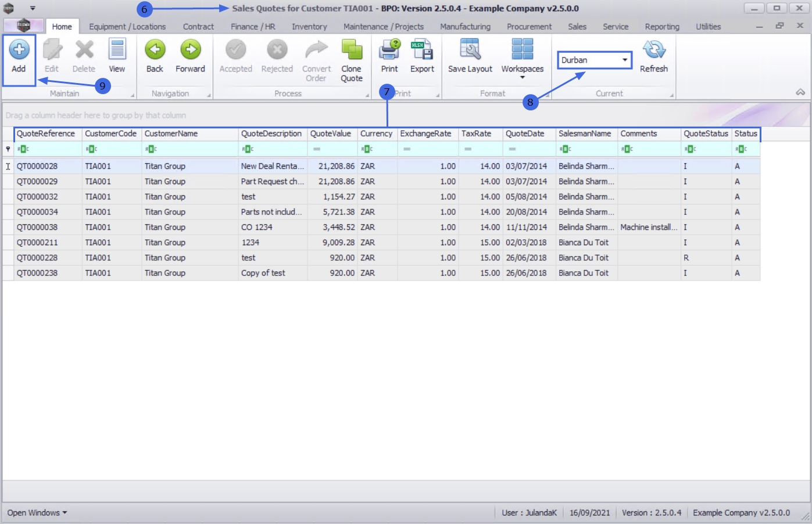Switch to the Home tab
Screen dimensions: 812x524
click(62, 27)
